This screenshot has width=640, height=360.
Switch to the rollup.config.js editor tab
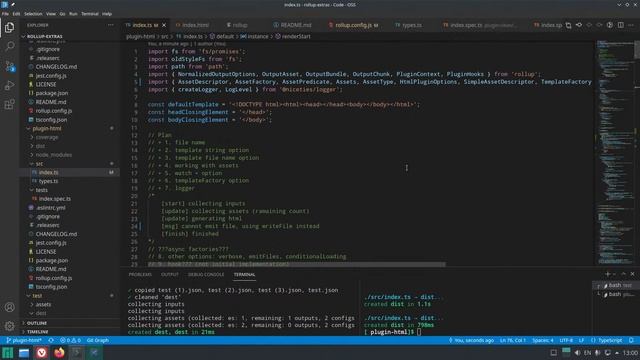pyautogui.click(x=353, y=25)
